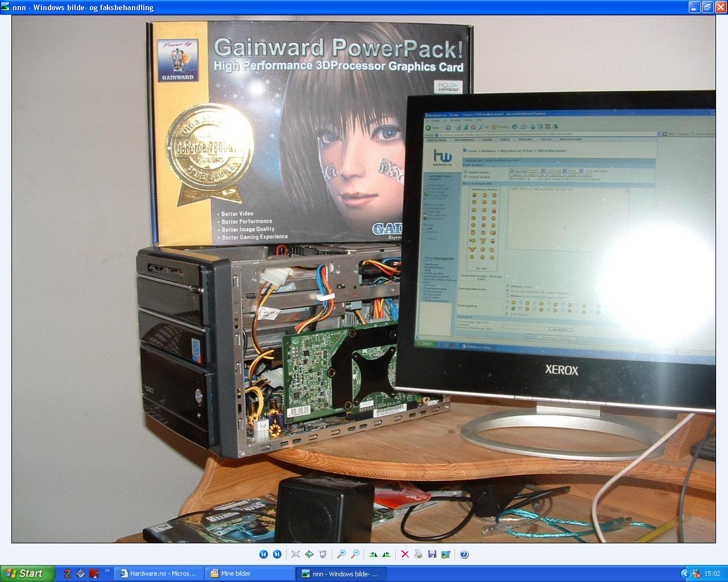Fit the image to the window

coord(296,554)
